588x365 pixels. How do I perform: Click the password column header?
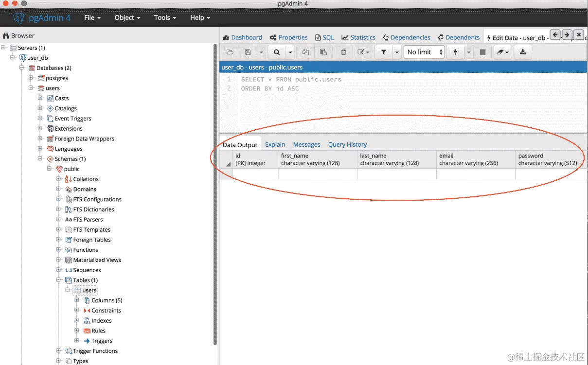click(x=552, y=159)
